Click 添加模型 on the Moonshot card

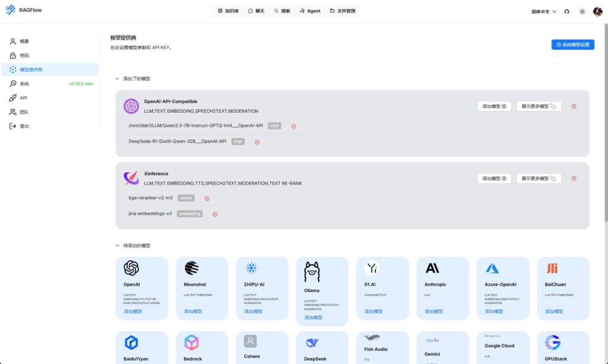pos(193,311)
